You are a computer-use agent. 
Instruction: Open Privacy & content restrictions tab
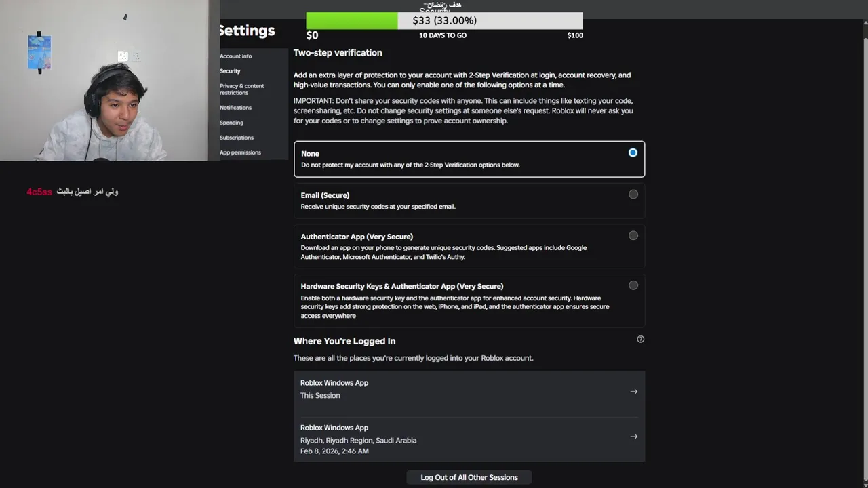click(241, 89)
